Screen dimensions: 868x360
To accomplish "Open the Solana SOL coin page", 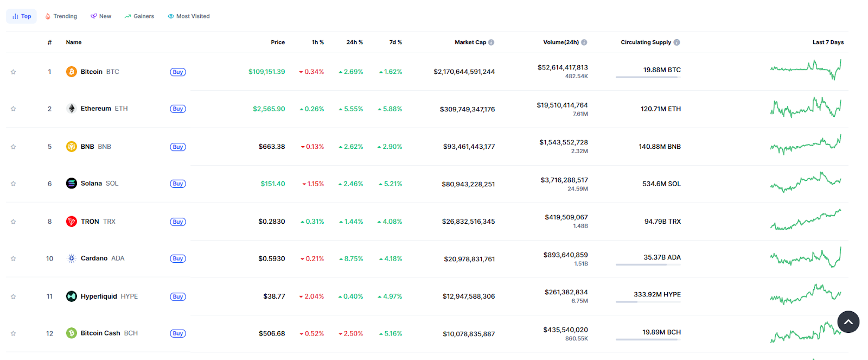I will tap(99, 184).
